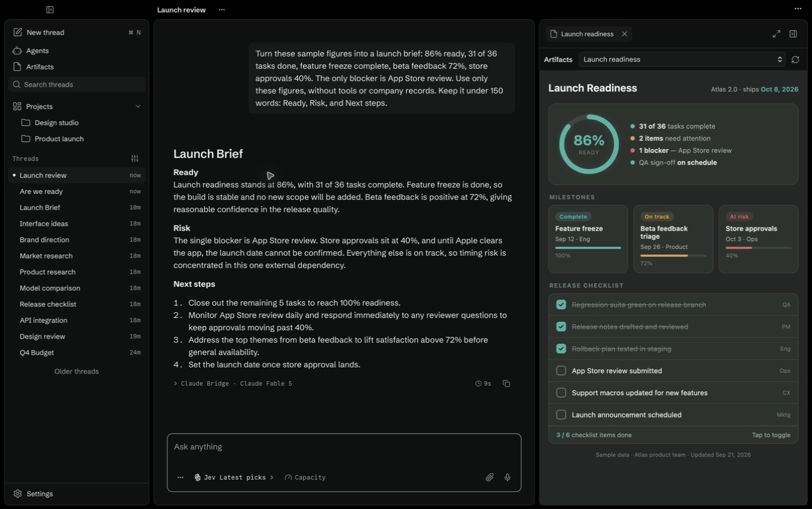
Task: Uncheck Regression suite green on release branch
Action: tap(561, 305)
